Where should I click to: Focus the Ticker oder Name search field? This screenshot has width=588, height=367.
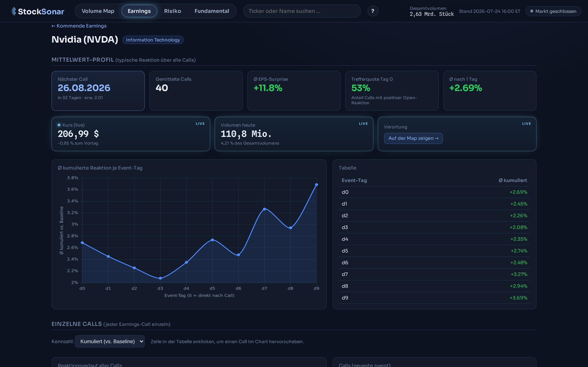pos(302,11)
